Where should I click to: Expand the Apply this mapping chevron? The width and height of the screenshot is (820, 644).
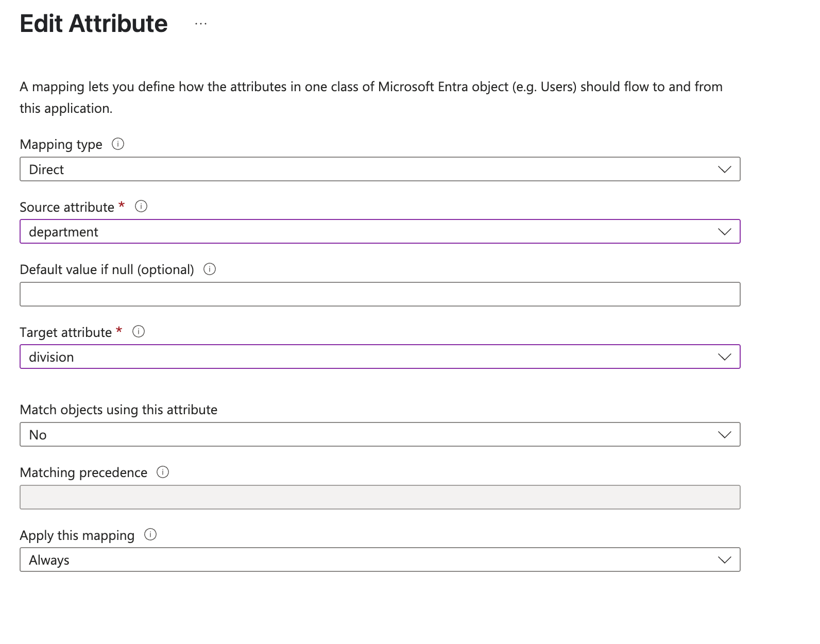(724, 560)
